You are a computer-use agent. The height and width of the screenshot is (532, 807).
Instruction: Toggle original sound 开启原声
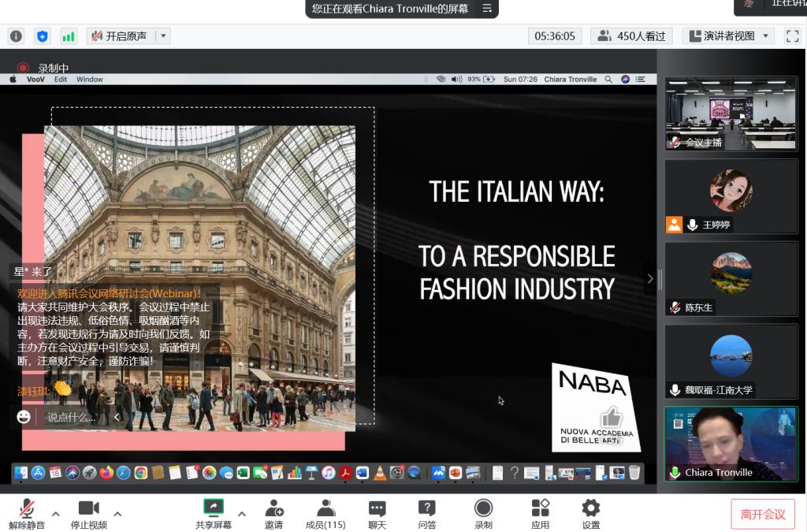(x=119, y=36)
